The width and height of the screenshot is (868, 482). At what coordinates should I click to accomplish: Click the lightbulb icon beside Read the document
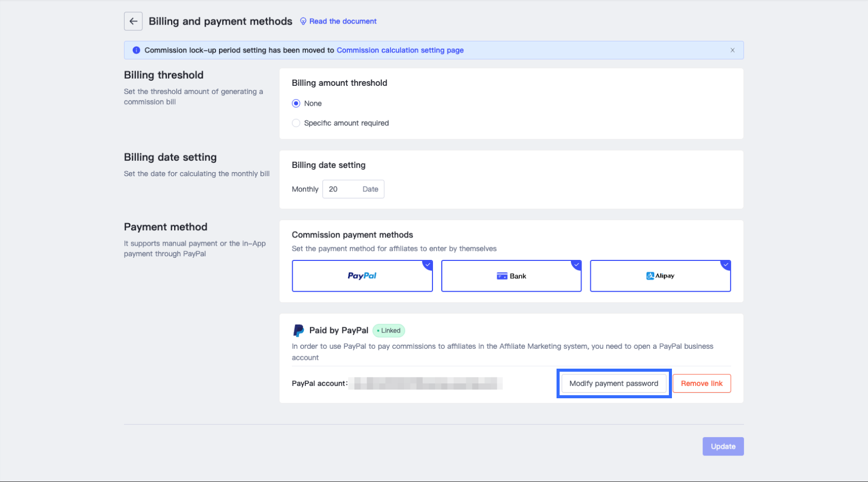303,21
